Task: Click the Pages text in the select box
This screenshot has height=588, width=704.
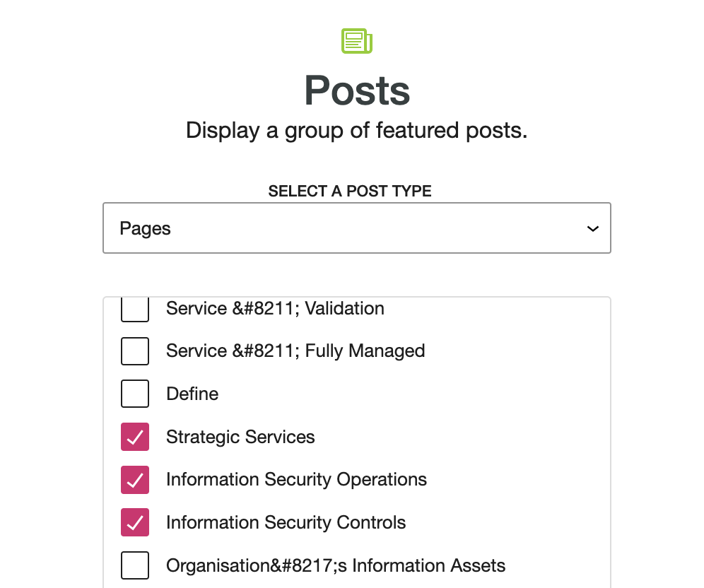Action: (x=145, y=229)
